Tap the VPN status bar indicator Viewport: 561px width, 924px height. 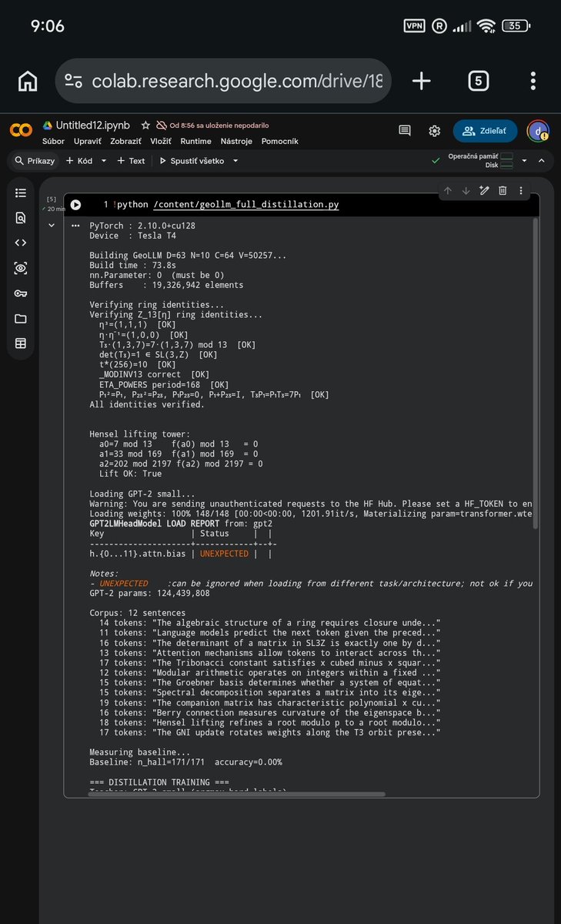pyautogui.click(x=415, y=25)
